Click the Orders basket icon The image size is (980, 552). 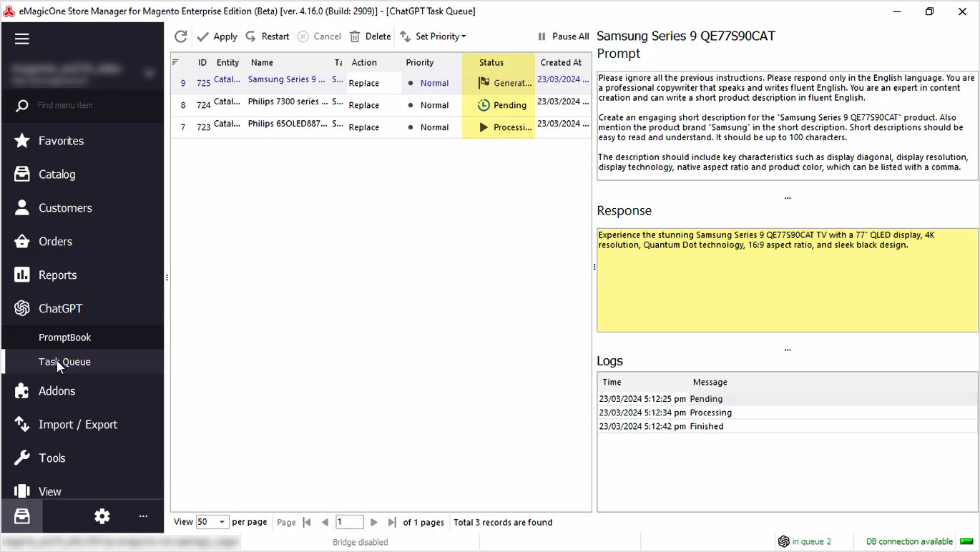click(x=22, y=242)
